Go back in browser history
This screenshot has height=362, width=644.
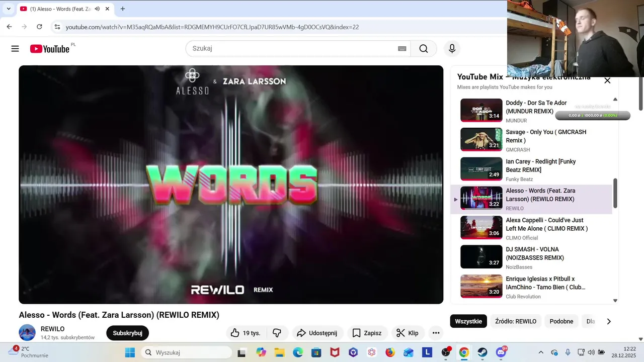(x=9, y=27)
